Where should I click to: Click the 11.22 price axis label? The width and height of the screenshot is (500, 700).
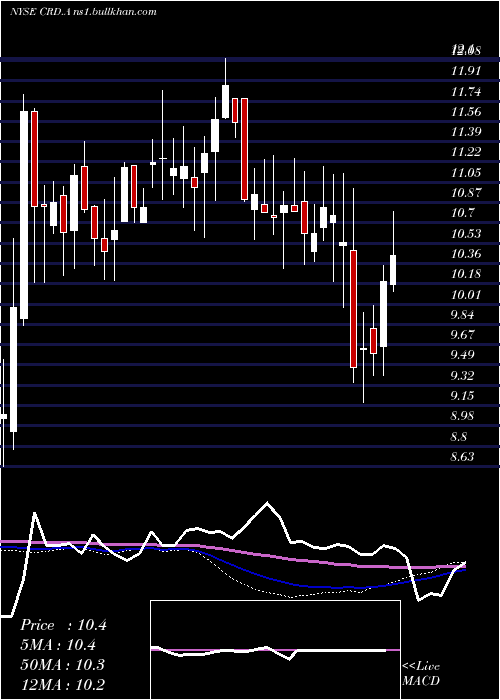click(466, 152)
